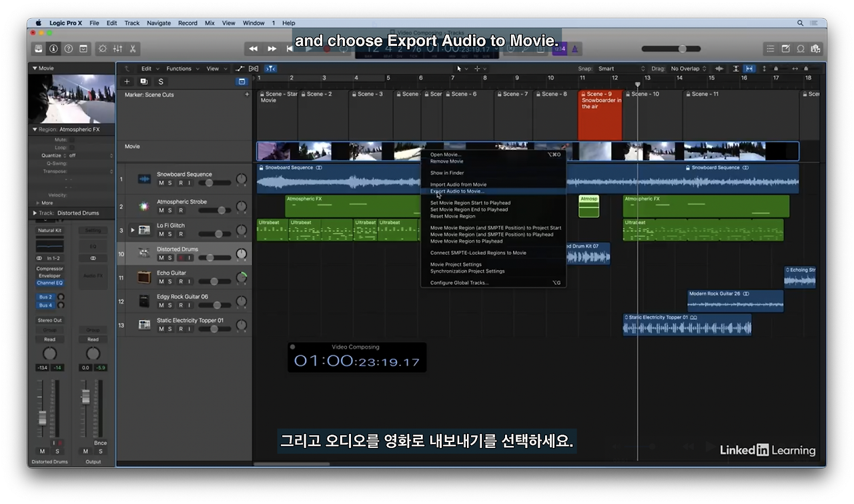Viewport: 854px width, 504px height.
Task: Choose Configure Global Tracks entry
Action: (x=493, y=283)
